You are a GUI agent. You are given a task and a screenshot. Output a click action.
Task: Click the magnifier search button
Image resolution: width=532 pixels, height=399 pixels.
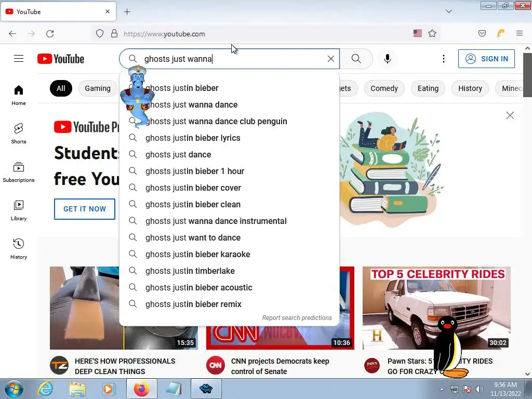coord(356,59)
